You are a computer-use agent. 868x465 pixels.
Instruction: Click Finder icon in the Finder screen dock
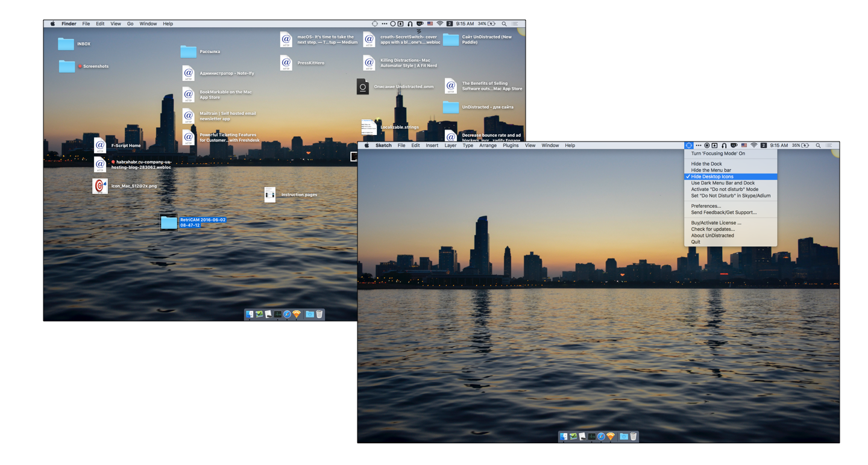tap(250, 314)
